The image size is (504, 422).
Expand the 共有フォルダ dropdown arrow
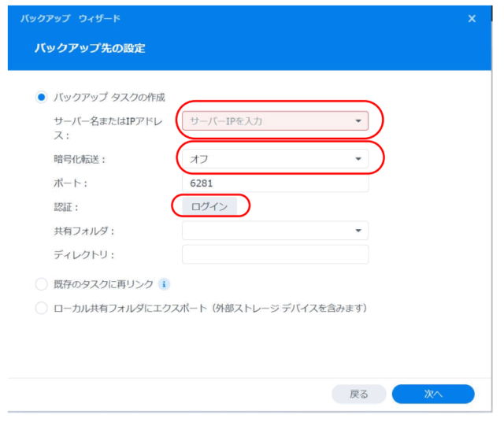tap(358, 231)
